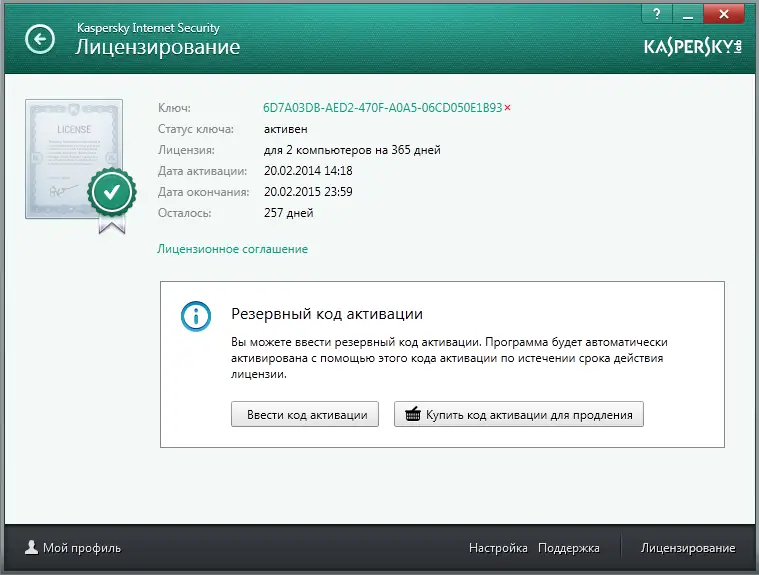Click activation date 20.02.2014 14:18
Image resolution: width=759 pixels, height=575 pixels.
pyautogui.click(x=308, y=171)
